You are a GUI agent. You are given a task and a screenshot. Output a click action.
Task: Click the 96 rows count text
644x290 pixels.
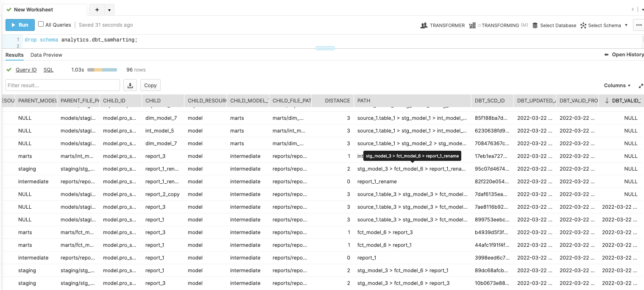[136, 69]
